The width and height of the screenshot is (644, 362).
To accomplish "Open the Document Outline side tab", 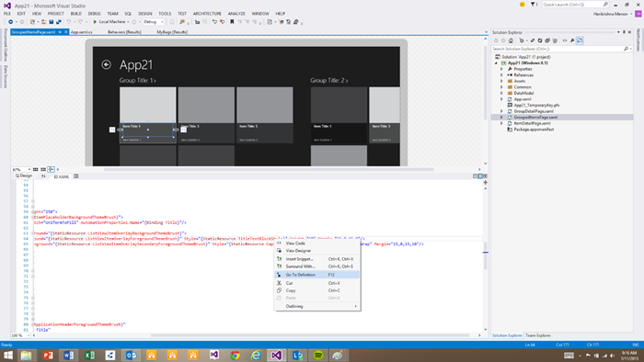I will tap(6, 44).
